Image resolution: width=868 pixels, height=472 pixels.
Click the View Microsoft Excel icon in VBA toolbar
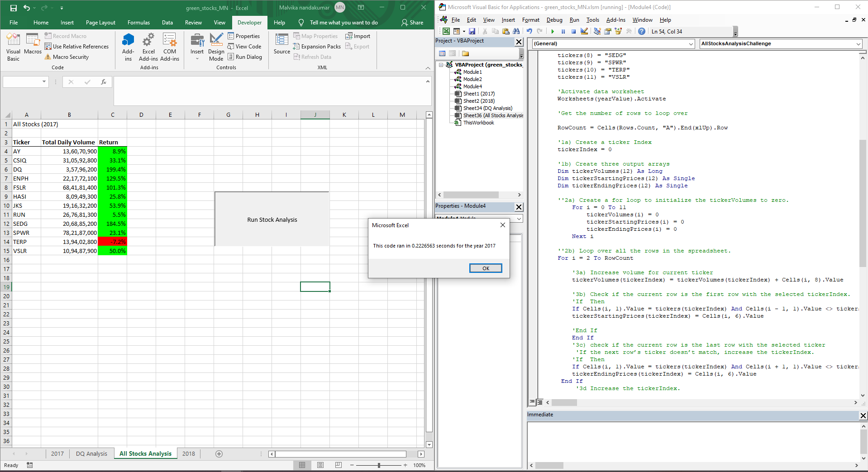[x=446, y=31]
